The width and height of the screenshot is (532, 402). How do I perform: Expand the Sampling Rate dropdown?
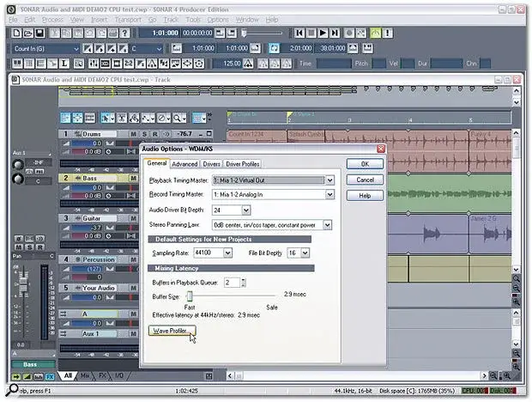227,253
